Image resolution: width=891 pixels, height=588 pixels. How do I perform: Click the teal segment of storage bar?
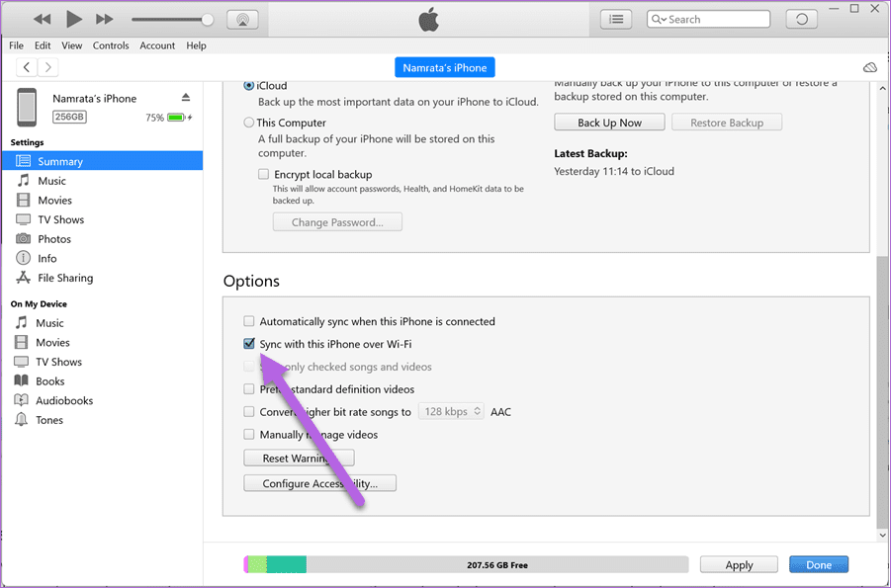(x=287, y=564)
